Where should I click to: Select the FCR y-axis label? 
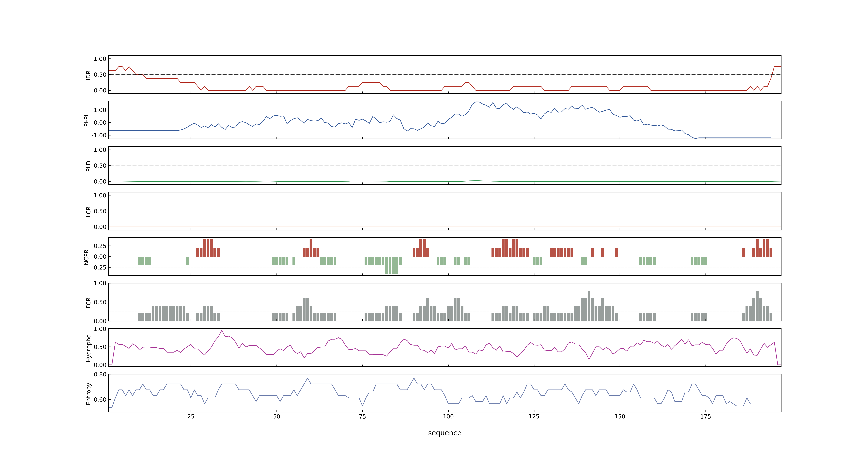88,302
